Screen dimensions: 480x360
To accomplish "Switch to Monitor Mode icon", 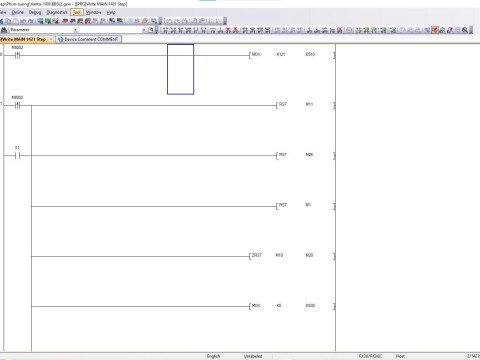I will [442, 30].
